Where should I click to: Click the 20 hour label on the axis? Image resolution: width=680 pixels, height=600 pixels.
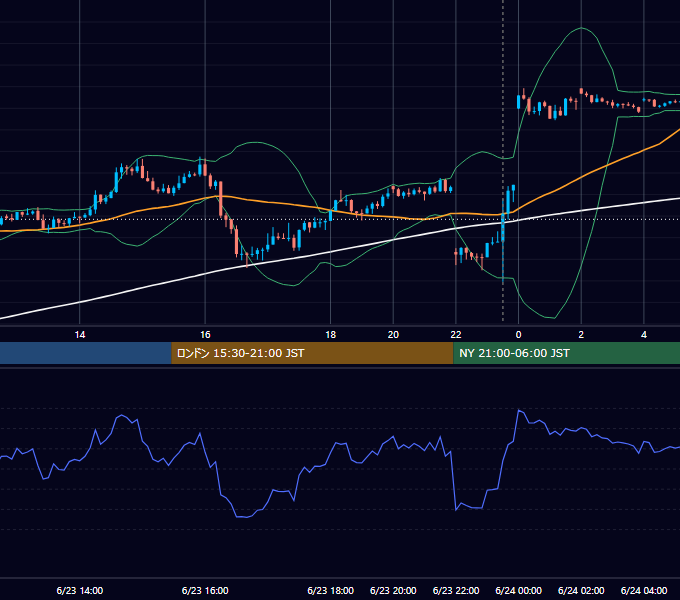393,335
